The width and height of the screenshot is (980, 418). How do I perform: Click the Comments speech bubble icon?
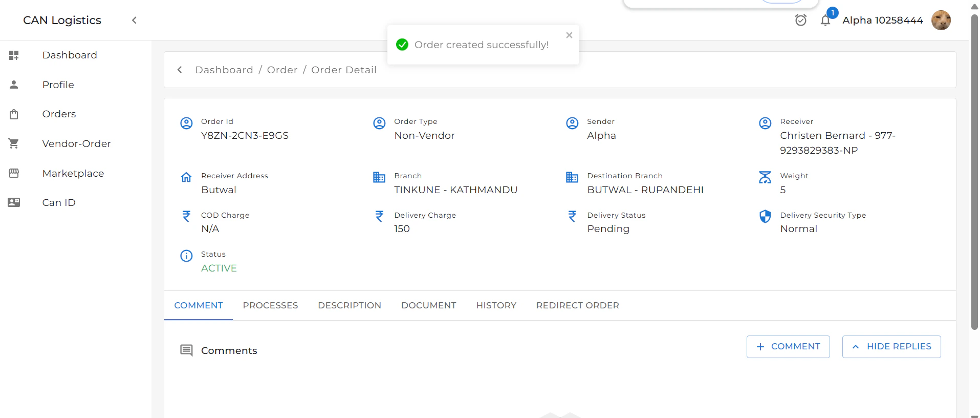(186, 350)
